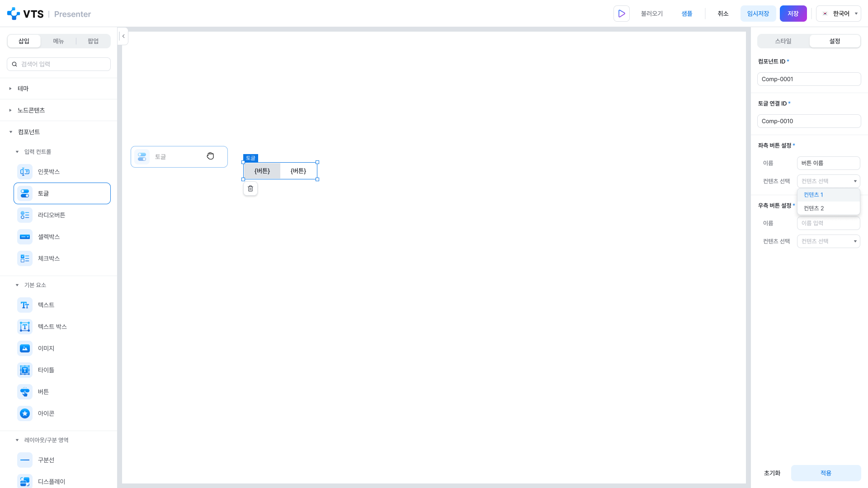
Task: Click the Presenter title text
Action: point(72,14)
